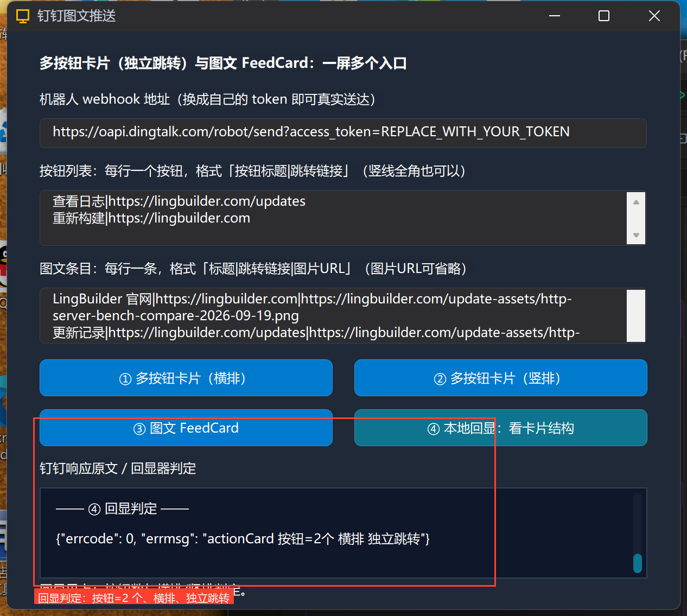
Task: Click the 钉钉图文推送 app icon in title bar
Action: 23,16
